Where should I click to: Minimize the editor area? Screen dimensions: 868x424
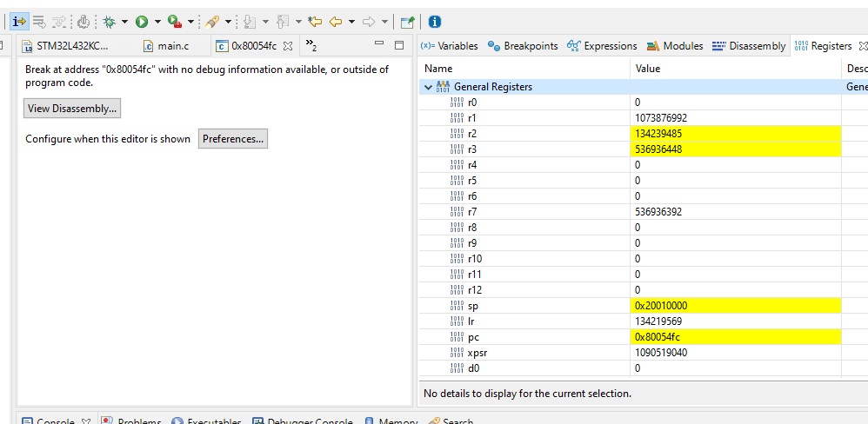tap(379, 44)
